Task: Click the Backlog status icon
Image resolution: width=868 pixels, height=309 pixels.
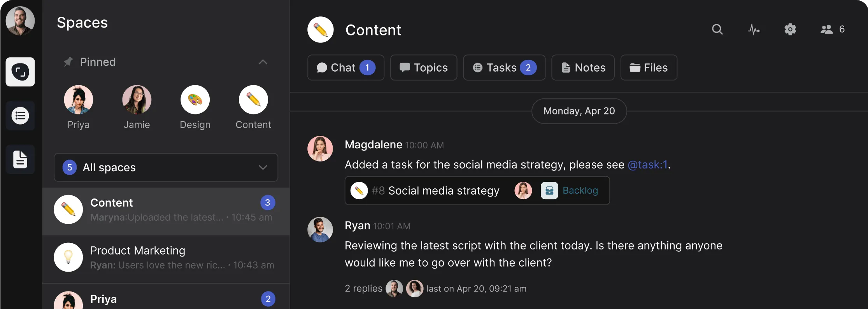Action: point(549,191)
